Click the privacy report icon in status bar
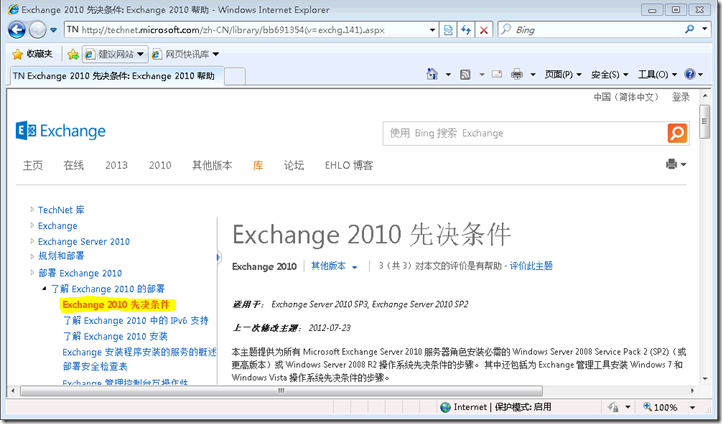Screen dimensions: 722x424 coord(613,407)
